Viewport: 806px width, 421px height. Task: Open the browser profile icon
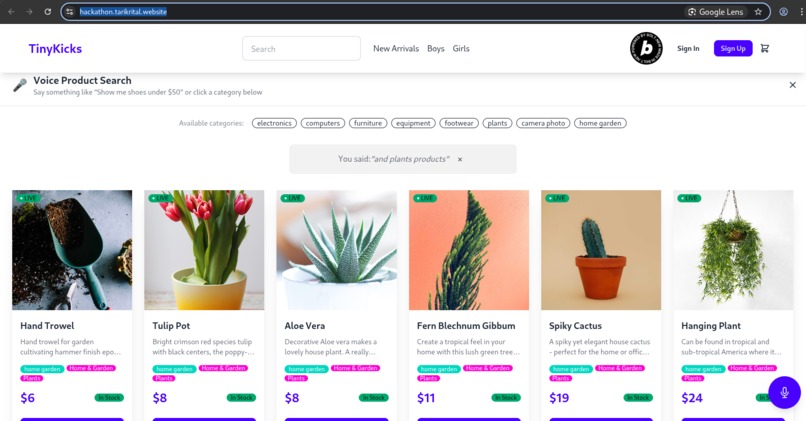(x=783, y=12)
